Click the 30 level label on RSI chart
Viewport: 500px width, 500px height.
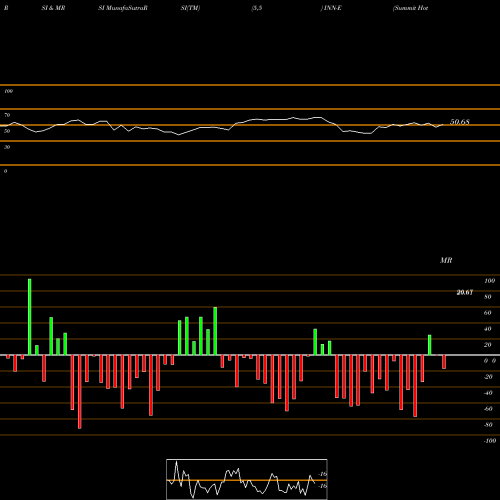7,147
